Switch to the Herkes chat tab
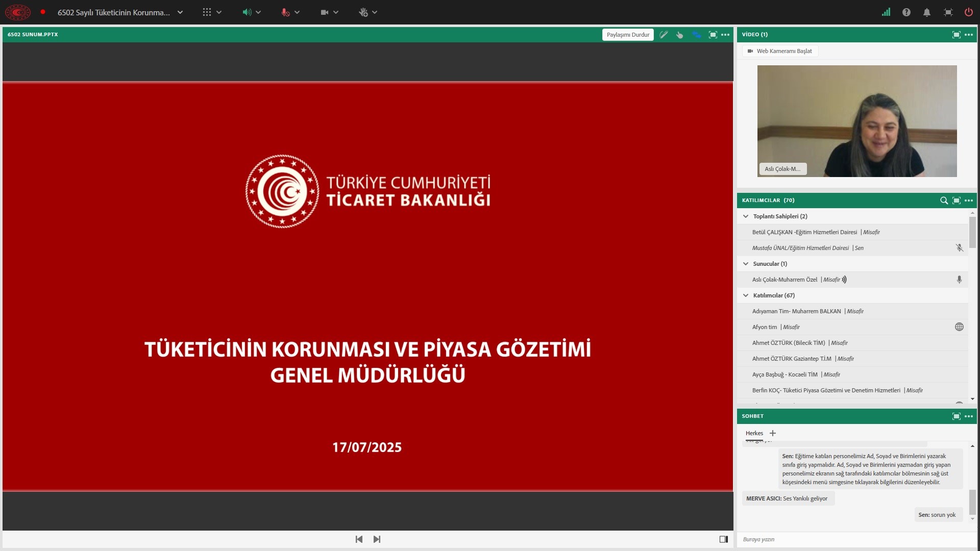This screenshot has height=551, width=980. [754, 433]
